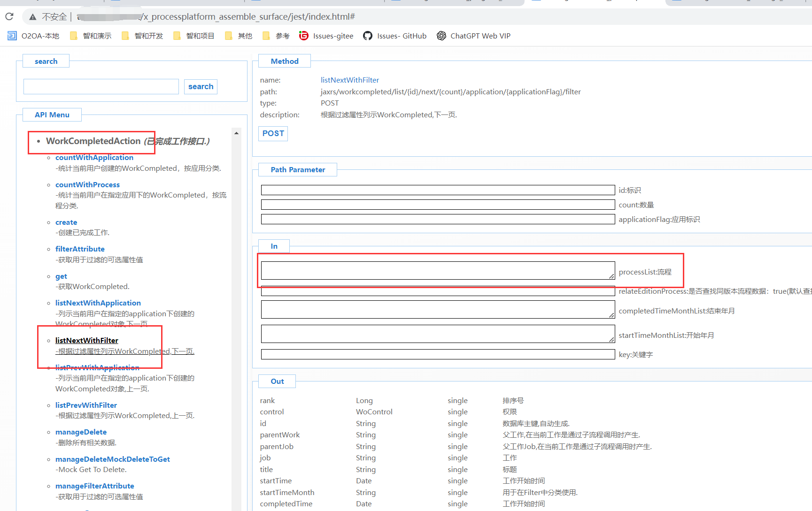Viewport: 812px width, 511px height.
Task: Click the search button in search panel
Action: (x=201, y=87)
